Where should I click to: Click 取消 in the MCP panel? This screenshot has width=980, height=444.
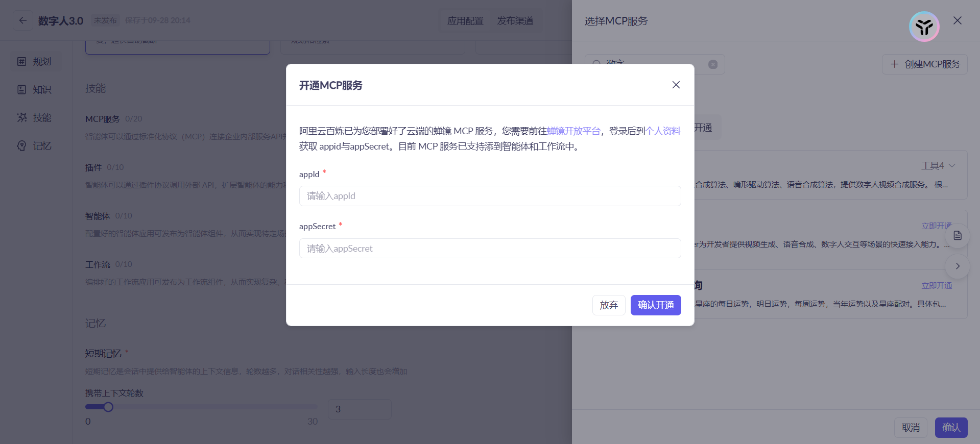point(911,428)
